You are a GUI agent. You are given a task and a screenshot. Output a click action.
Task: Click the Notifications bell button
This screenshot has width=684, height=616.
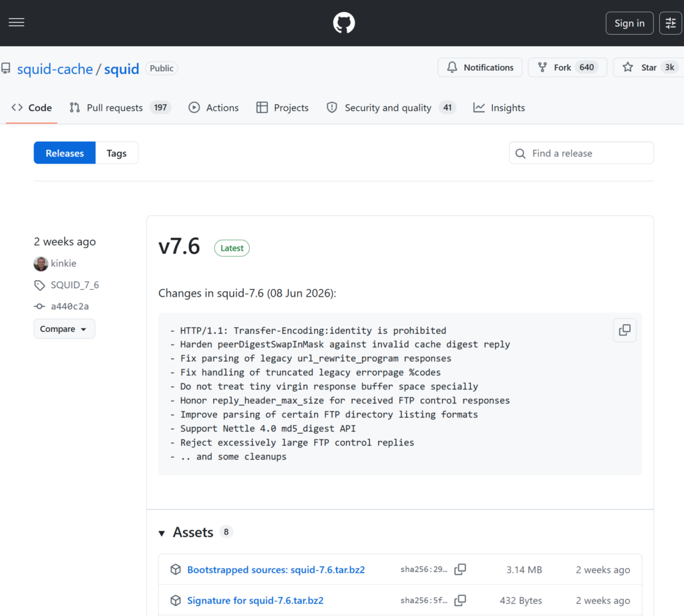[x=480, y=67]
